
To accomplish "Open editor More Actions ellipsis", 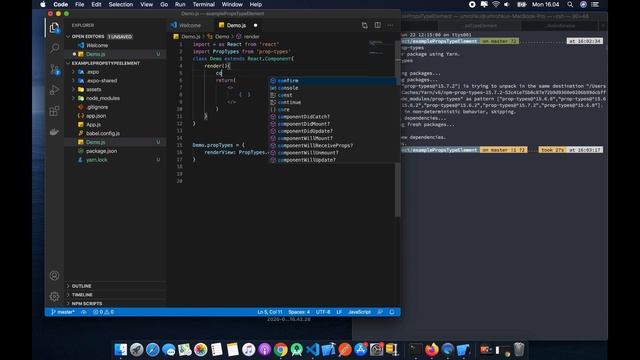I will tap(391, 25).
